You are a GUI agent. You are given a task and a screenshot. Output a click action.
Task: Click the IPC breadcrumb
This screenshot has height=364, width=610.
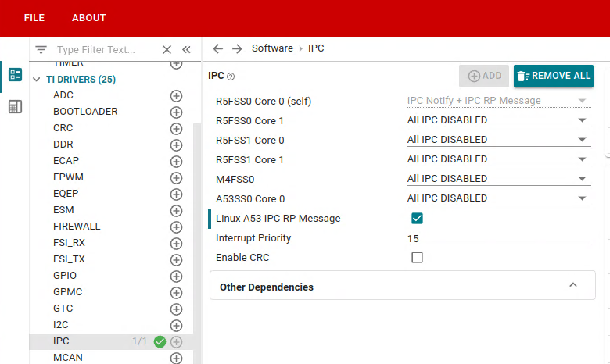316,48
